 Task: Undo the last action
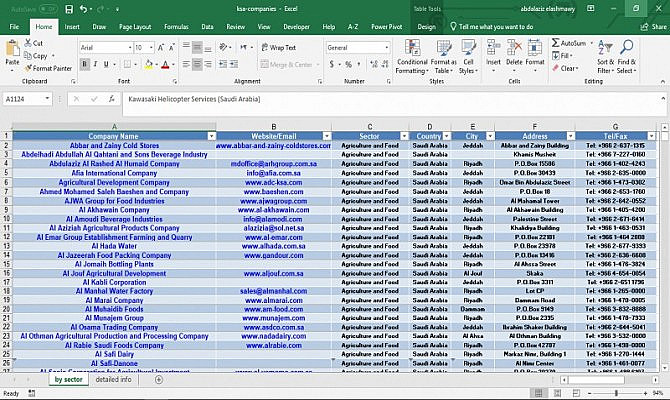point(83,9)
